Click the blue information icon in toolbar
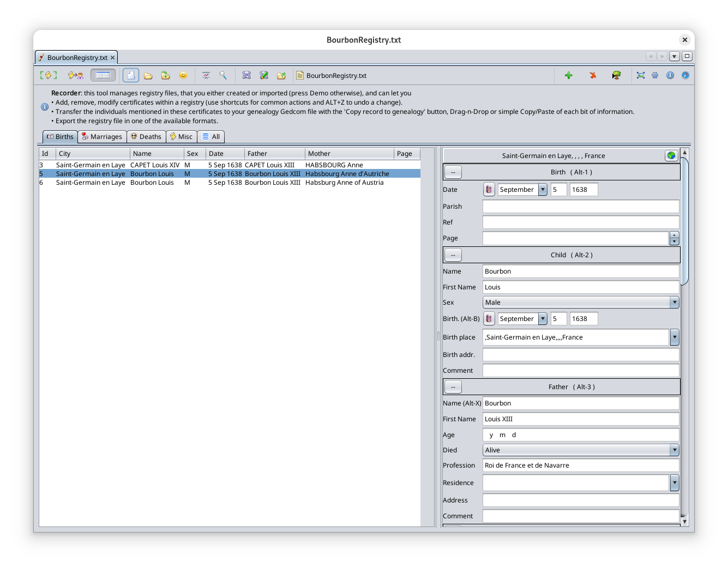 [670, 75]
